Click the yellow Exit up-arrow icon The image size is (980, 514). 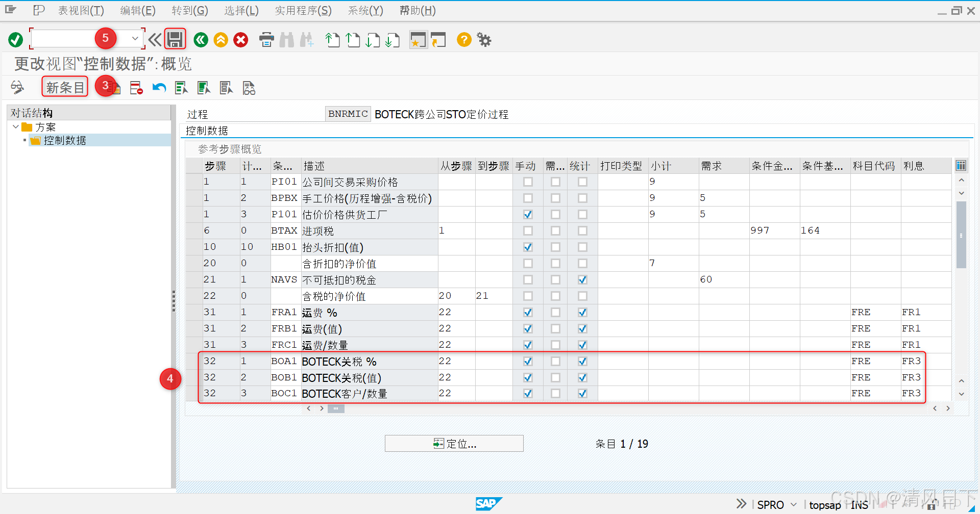click(x=221, y=40)
